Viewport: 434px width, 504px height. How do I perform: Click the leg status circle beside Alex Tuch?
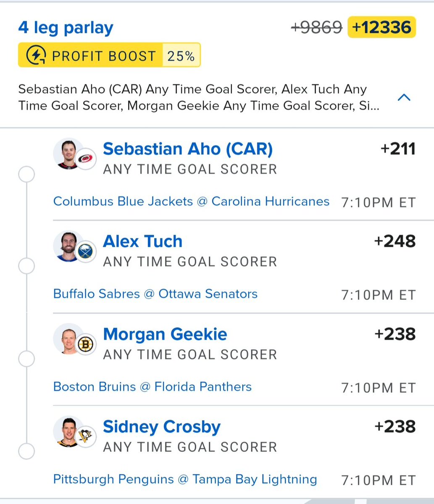[x=26, y=267]
